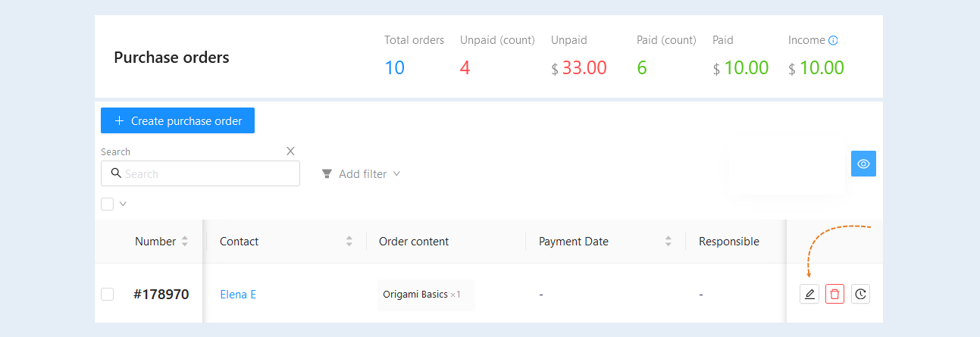The height and width of the screenshot is (337, 980).
Task: Click the Order content column header
Action: tap(414, 242)
